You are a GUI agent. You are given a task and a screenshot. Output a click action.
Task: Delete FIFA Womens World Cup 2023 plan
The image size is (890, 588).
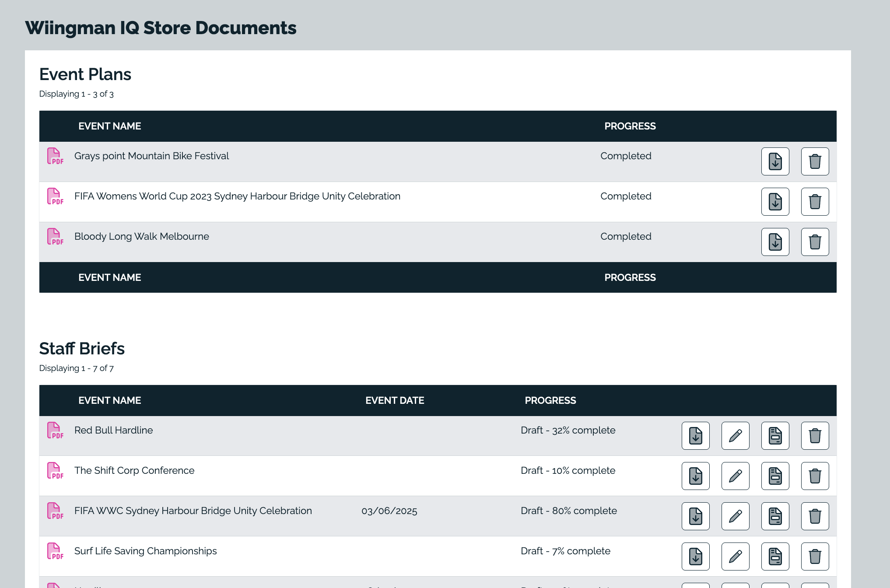coord(815,202)
